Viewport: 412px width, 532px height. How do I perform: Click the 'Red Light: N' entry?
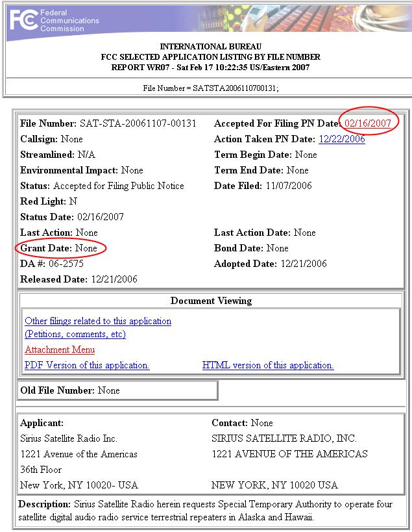pyautogui.click(x=49, y=201)
